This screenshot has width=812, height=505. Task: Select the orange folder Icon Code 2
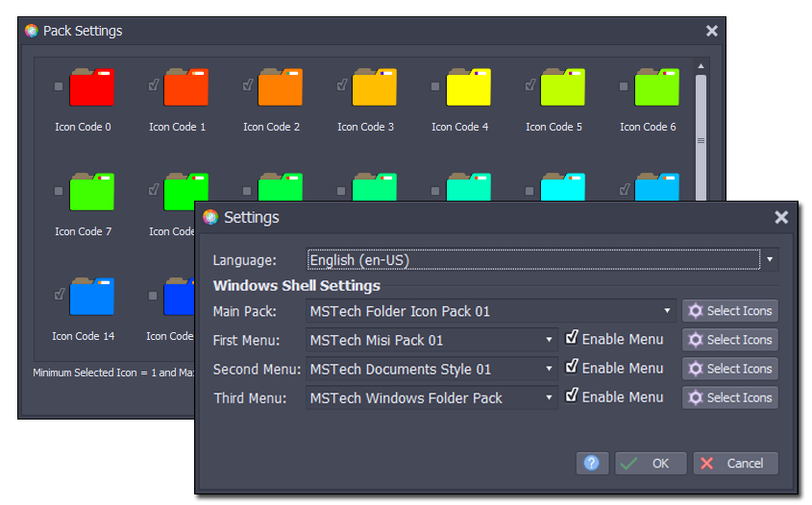pyautogui.click(x=280, y=87)
